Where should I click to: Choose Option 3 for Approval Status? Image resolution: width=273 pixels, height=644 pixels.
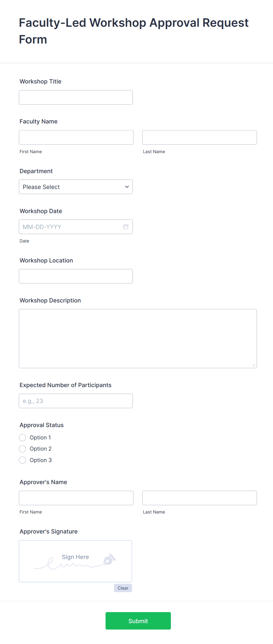22,460
